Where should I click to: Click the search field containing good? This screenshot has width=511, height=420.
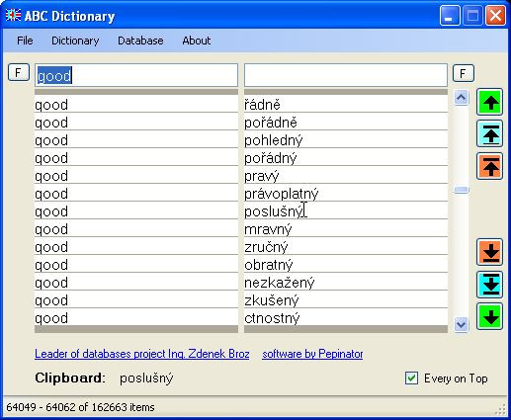click(136, 75)
